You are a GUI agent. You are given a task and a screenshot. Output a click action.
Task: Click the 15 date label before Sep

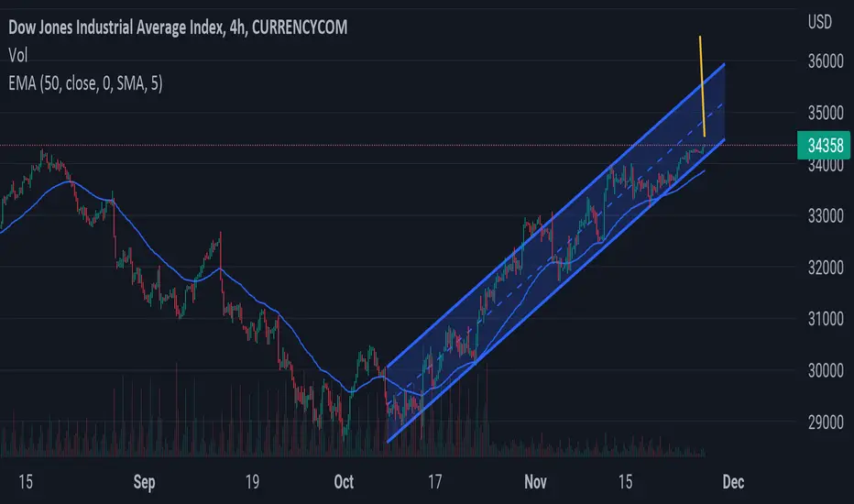26,482
